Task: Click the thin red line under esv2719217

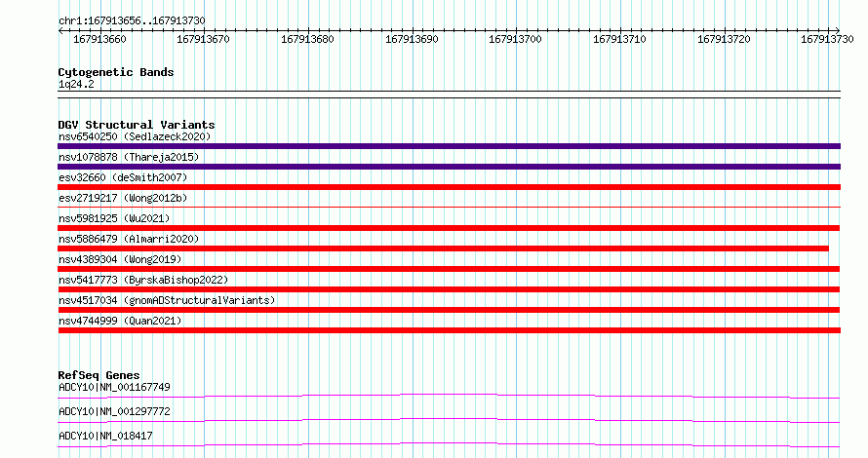Action: (x=449, y=208)
